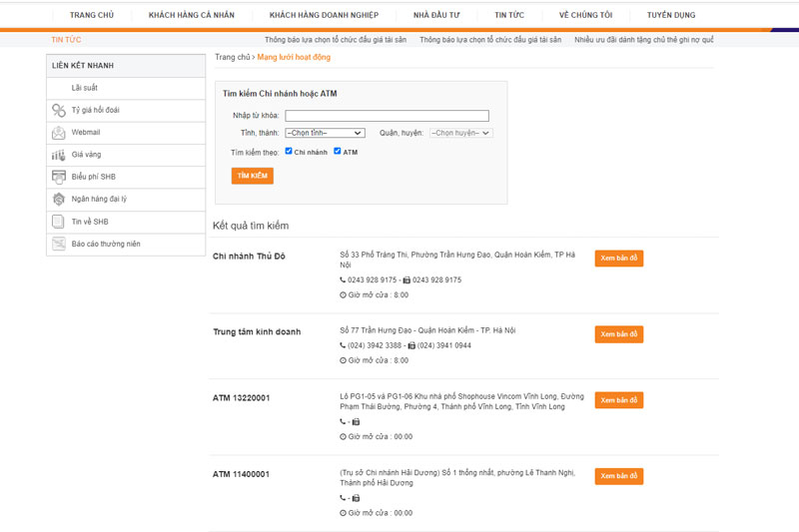Click the Tin về SHB document icon
Screen dimensions: 799x532
point(59,221)
